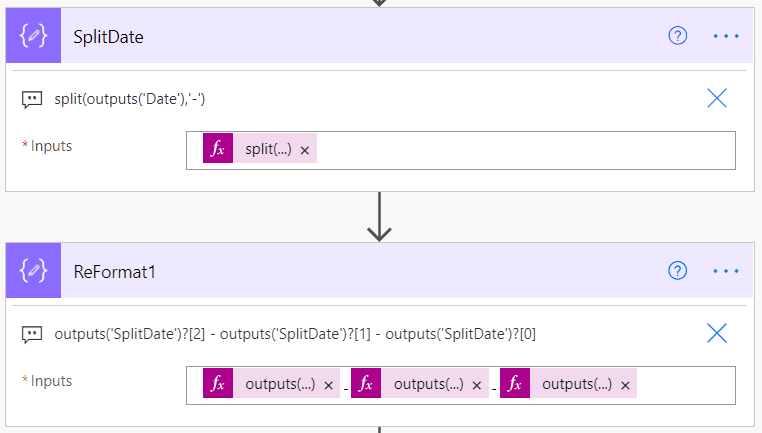
Task: Click the arrow connector between SplitDate and ReFormat1
Action: click(x=379, y=217)
